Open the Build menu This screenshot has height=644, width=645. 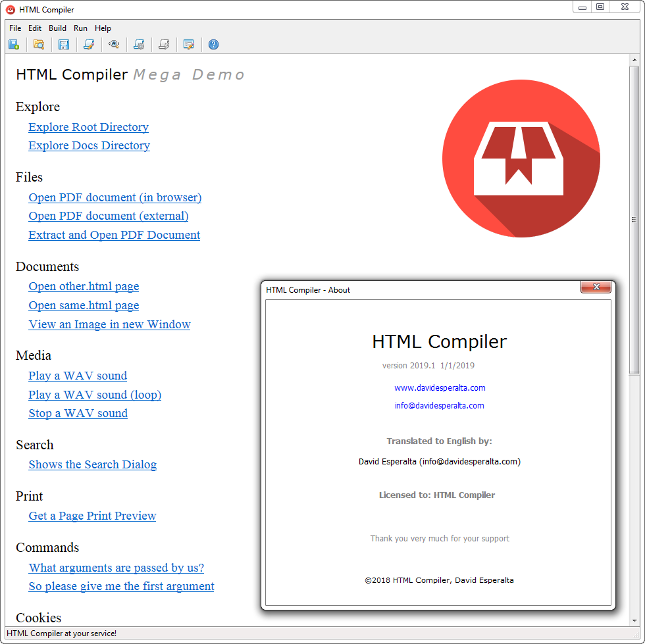point(57,28)
